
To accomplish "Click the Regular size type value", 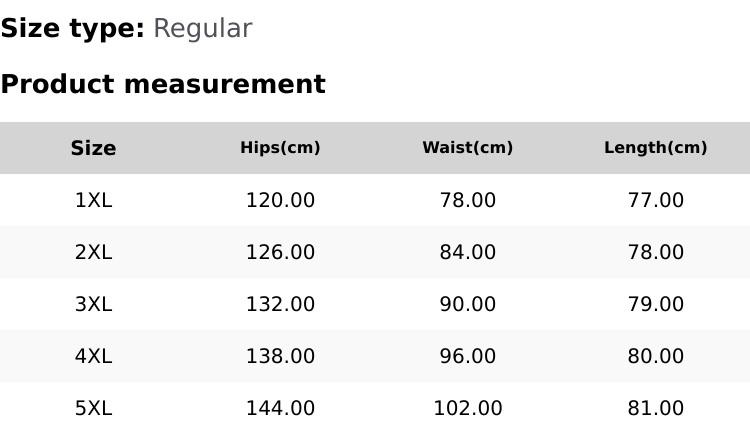I will tap(202, 29).
